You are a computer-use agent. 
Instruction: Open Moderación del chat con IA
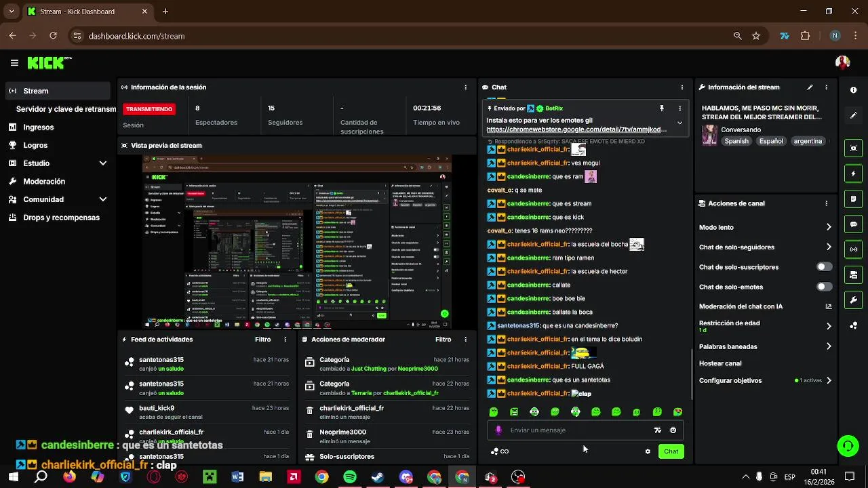pos(765,306)
